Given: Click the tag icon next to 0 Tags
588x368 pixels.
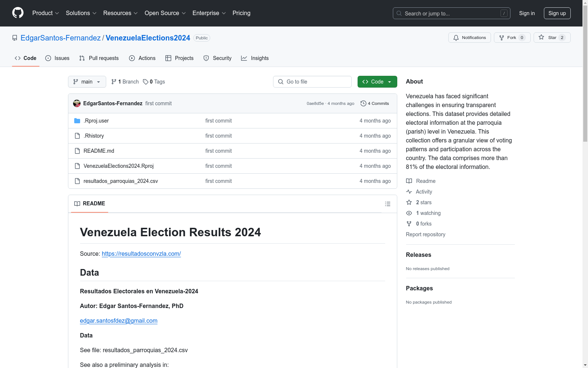Looking at the screenshot, I should tap(146, 82).
